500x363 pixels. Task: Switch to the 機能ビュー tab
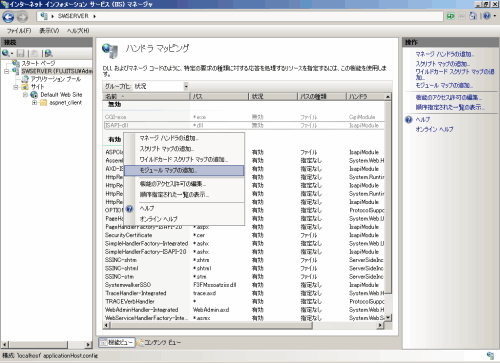(x=117, y=342)
